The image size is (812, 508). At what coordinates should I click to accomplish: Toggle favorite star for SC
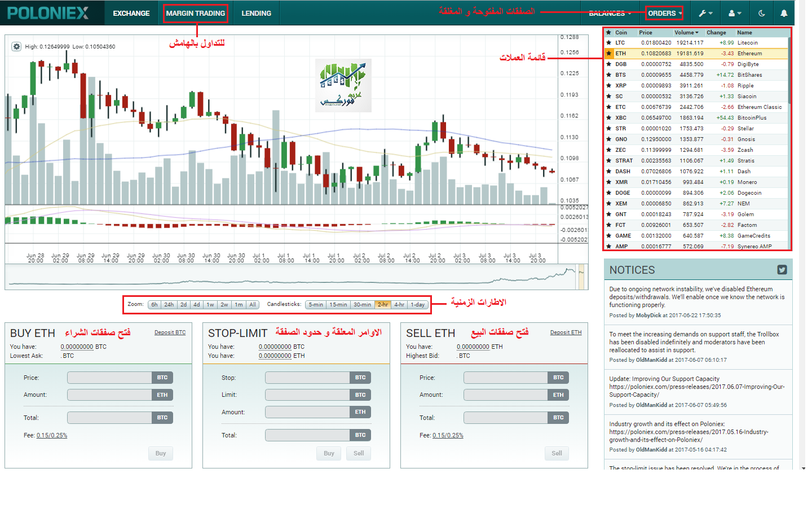[609, 96]
